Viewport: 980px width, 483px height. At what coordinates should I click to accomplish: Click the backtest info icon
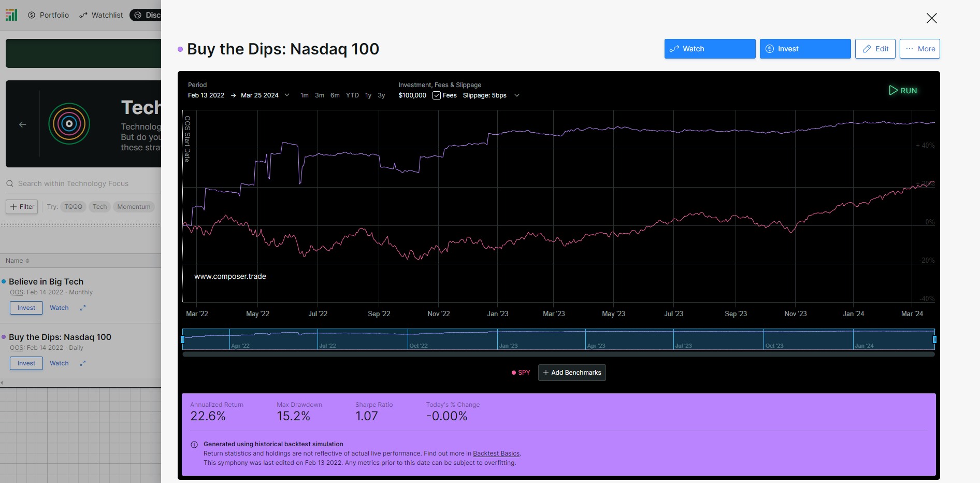[x=194, y=445]
